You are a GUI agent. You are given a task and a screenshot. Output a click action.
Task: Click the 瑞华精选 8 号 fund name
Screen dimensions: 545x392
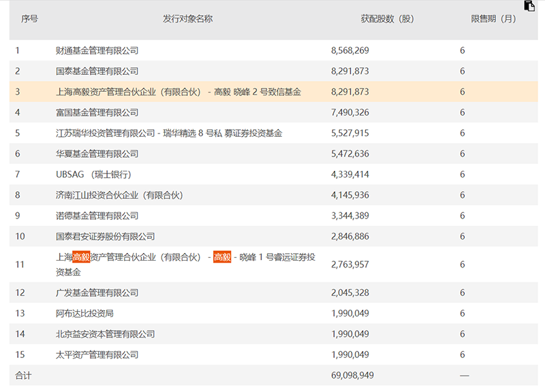[x=169, y=133]
